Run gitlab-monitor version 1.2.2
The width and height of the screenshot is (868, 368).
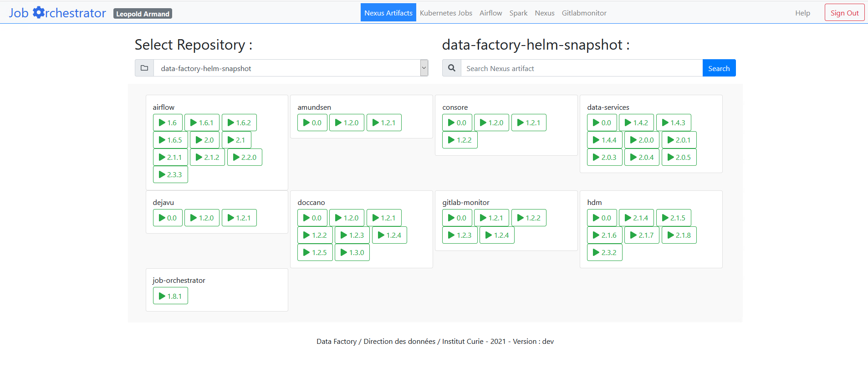[x=529, y=218]
